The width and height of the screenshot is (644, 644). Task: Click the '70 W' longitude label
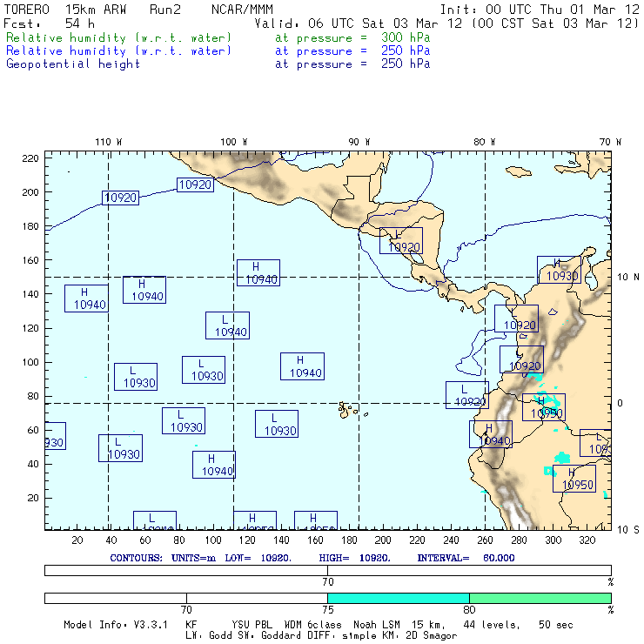[610, 142]
